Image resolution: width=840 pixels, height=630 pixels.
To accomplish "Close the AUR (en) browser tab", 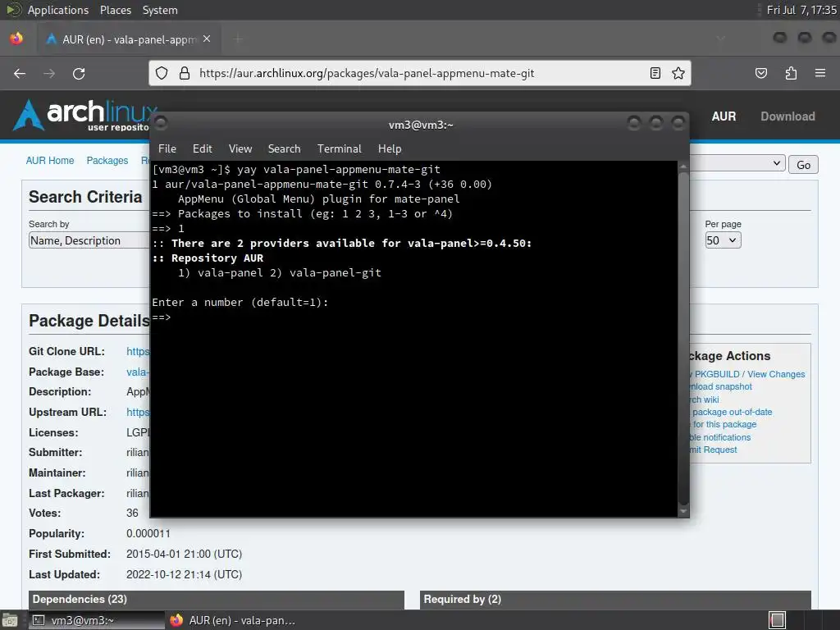I will tap(207, 39).
